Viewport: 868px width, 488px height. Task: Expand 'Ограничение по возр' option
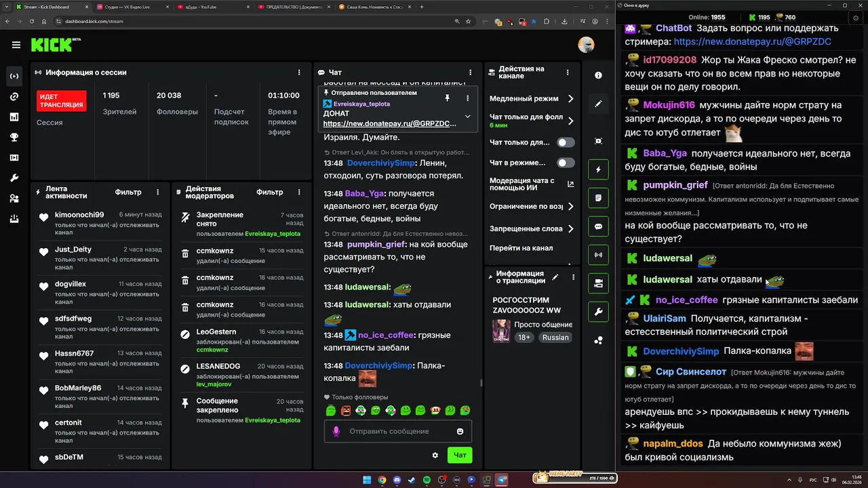click(x=570, y=206)
